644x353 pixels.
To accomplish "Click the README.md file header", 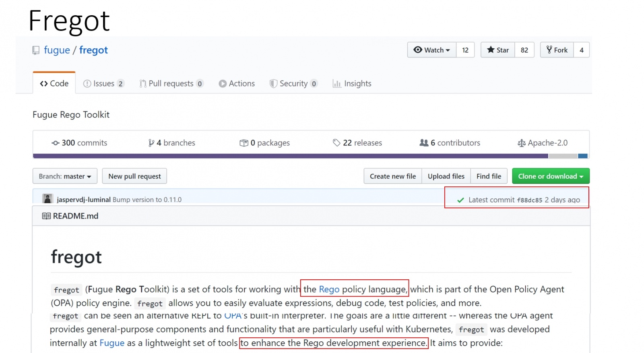I will [x=76, y=216].
